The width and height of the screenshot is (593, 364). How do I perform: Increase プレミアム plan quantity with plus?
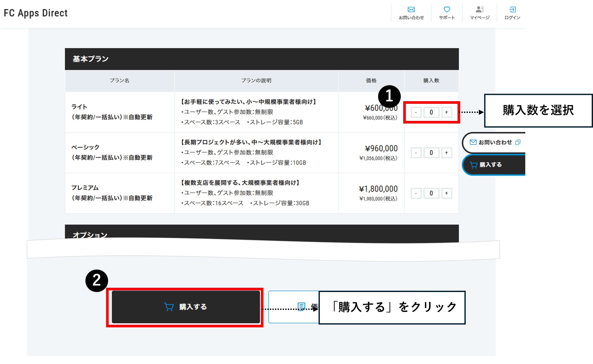446,193
